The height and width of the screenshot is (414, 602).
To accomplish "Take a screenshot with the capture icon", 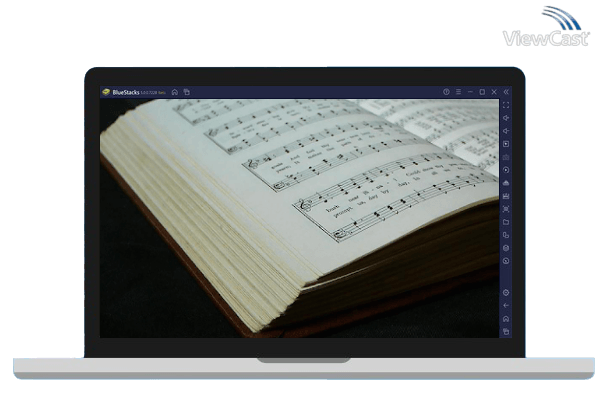I will point(506,209).
